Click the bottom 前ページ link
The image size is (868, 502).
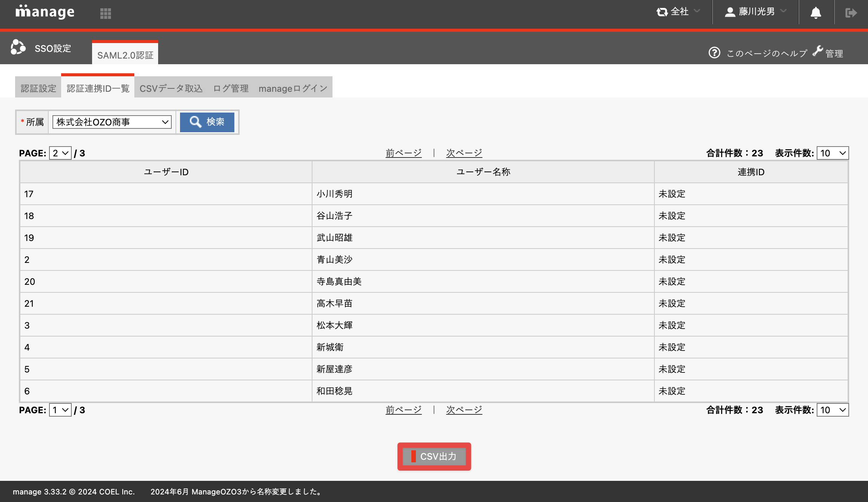click(x=403, y=410)
